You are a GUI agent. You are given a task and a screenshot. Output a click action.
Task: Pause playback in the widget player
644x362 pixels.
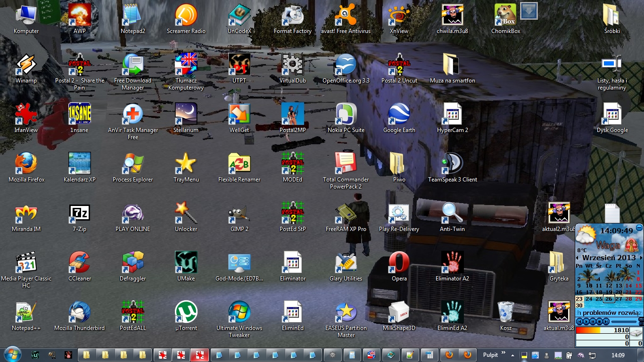pyautogui.click(x=593, y=321)
